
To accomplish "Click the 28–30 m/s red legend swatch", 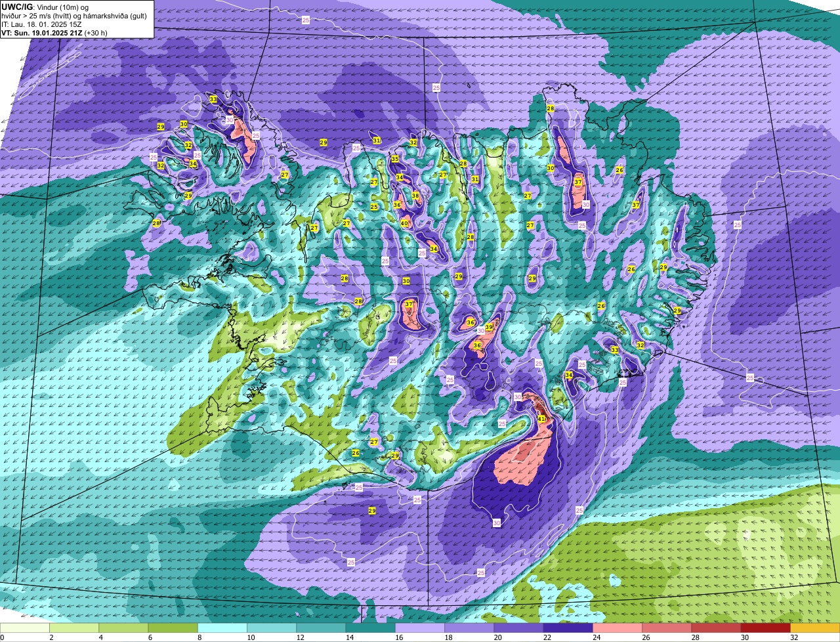I will (x=716, y=628).
